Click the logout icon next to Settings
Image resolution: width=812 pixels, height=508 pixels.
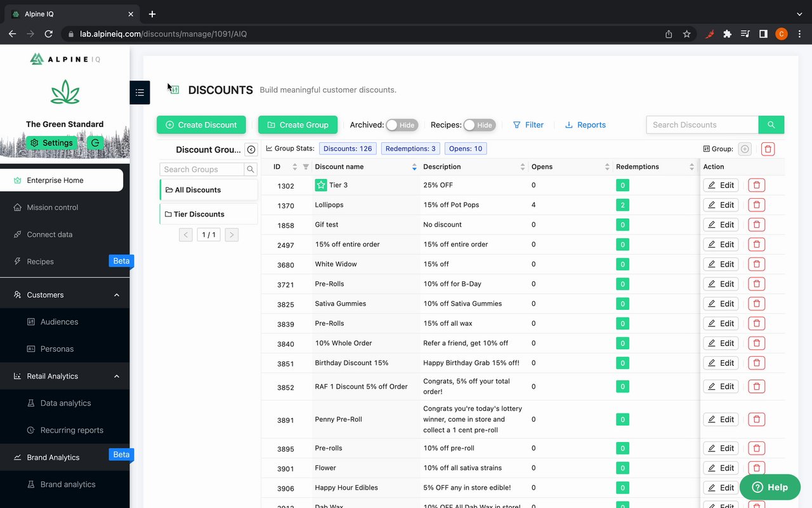pos(96,143)
